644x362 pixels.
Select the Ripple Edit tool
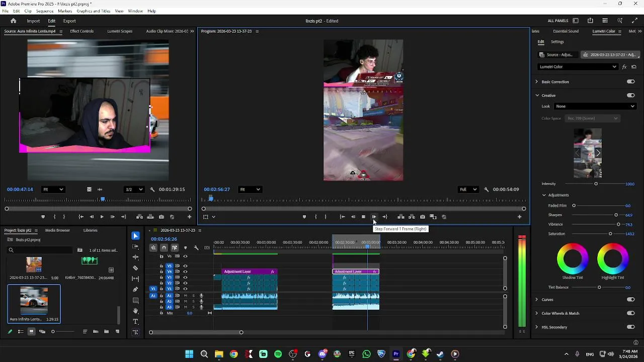point(135,257)
